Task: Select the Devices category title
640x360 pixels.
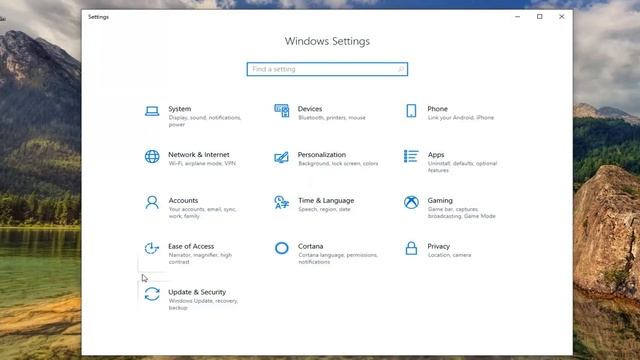Action: pyautogui.click(x=310, y=109)
